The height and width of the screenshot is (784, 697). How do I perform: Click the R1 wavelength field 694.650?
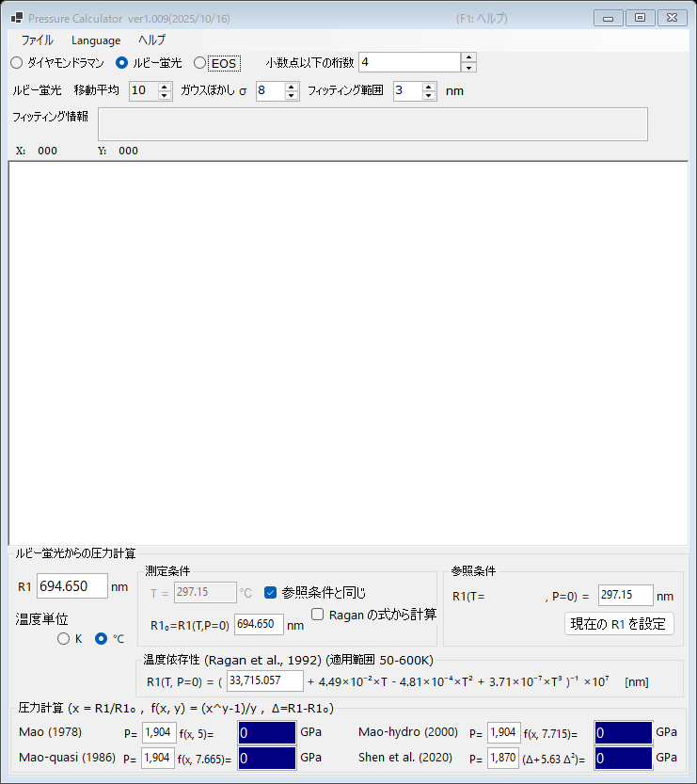72,586
